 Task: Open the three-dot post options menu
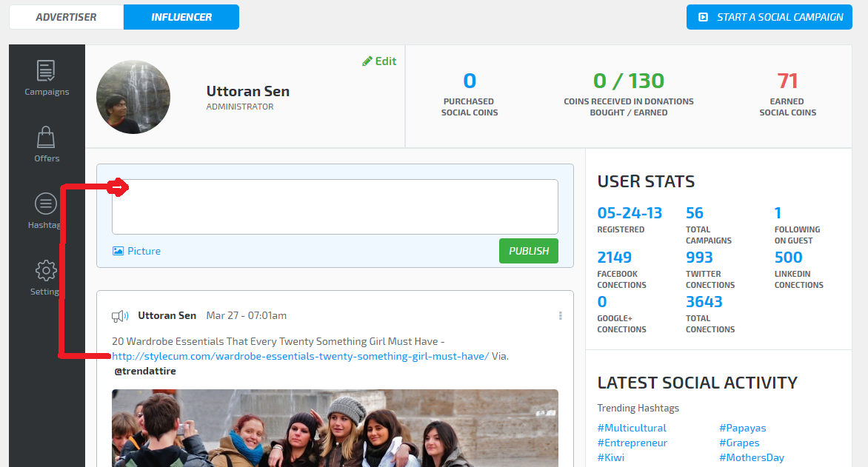(x=560, y=315)
